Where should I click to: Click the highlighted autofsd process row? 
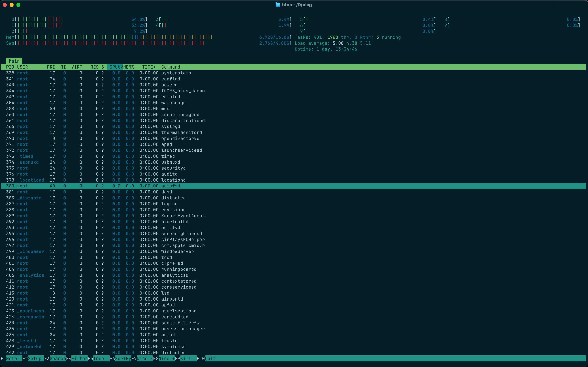tap(293, 186)
